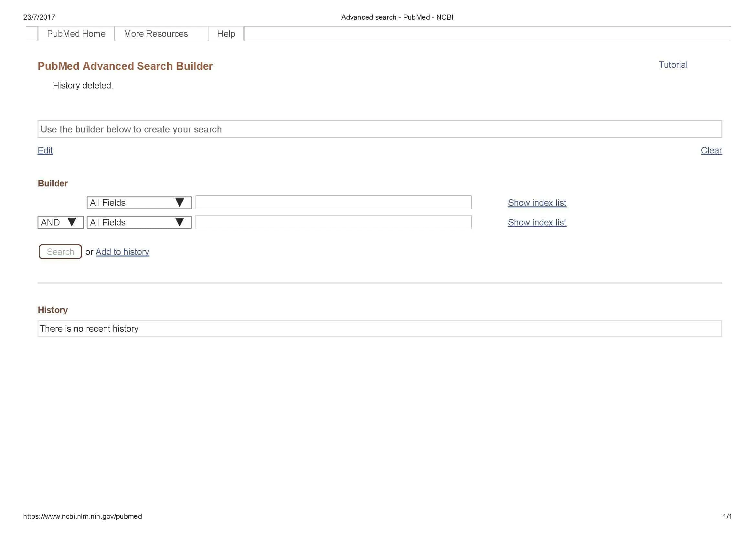Click the empty recent history box
This screenshot has width=756, height=534.
pos(379,329)
